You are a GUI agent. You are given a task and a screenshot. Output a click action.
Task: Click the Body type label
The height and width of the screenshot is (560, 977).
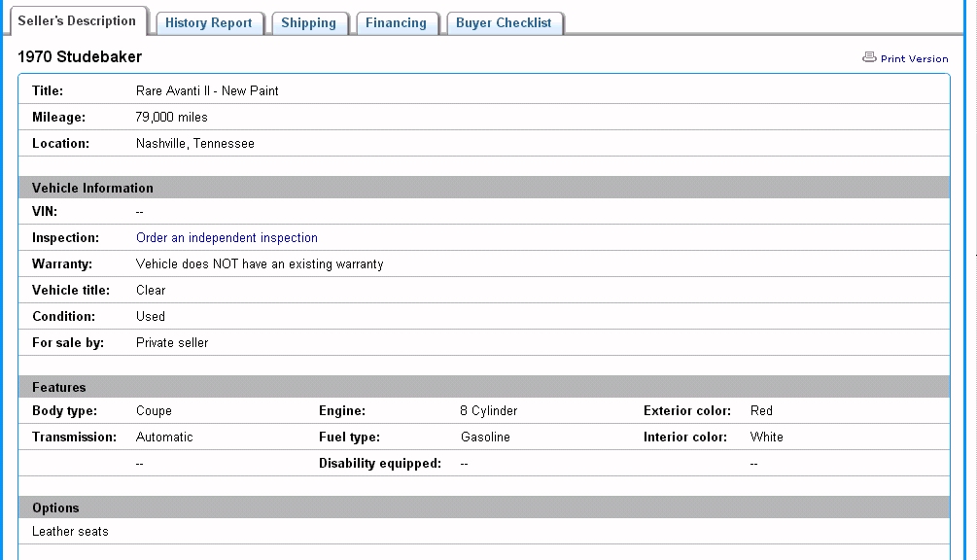point(65,411)
